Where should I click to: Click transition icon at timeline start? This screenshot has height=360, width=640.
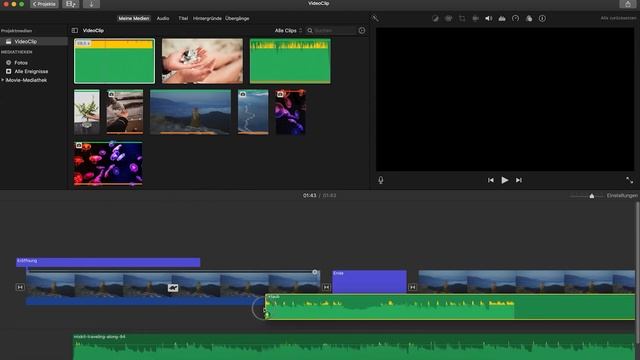[20, 287]
